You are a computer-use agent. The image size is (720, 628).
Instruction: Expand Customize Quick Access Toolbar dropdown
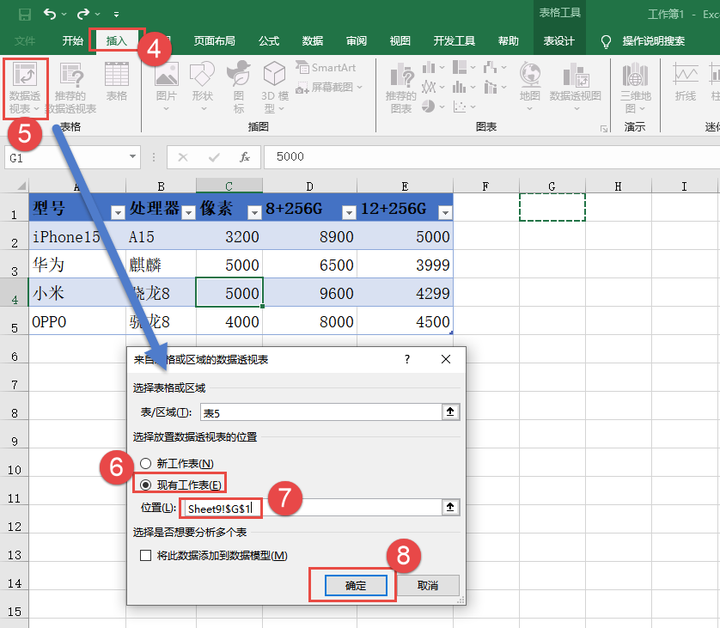(x=117, y=15)
